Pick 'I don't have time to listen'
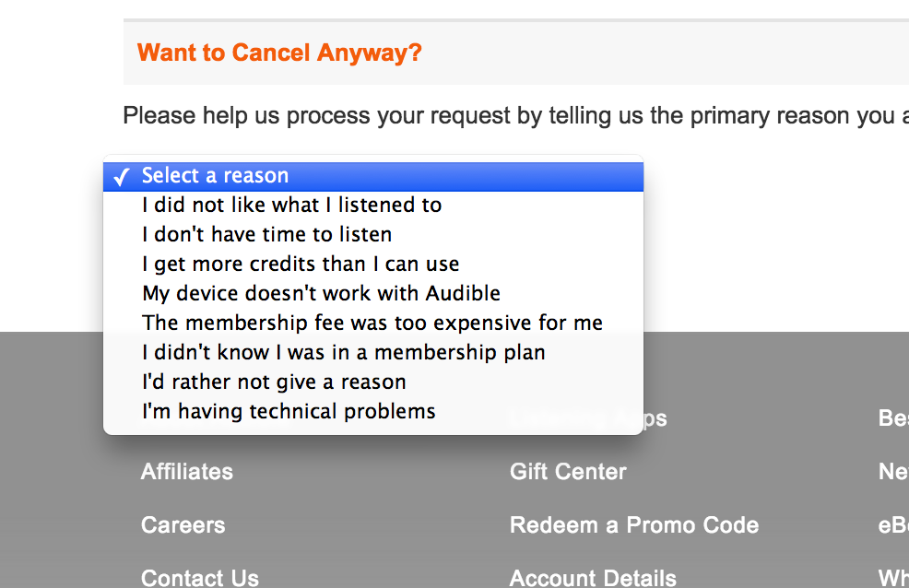 click(266, 234)
